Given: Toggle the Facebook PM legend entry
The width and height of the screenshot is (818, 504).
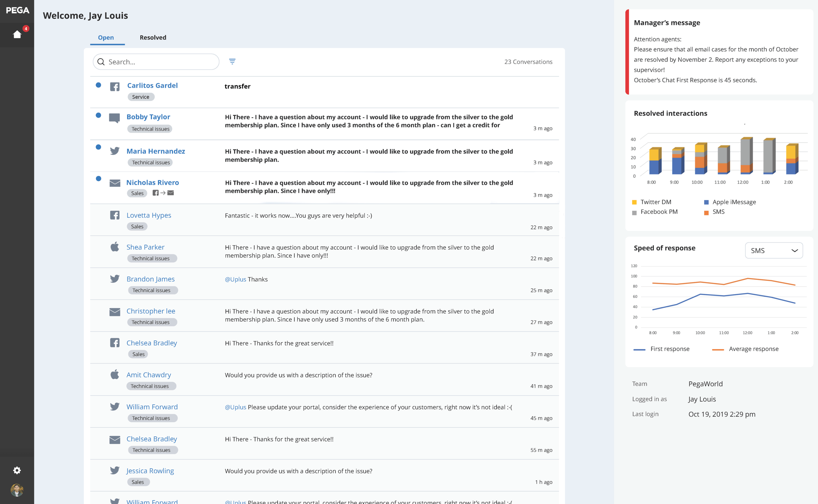Looking at the screenshot, I should 659,212.
